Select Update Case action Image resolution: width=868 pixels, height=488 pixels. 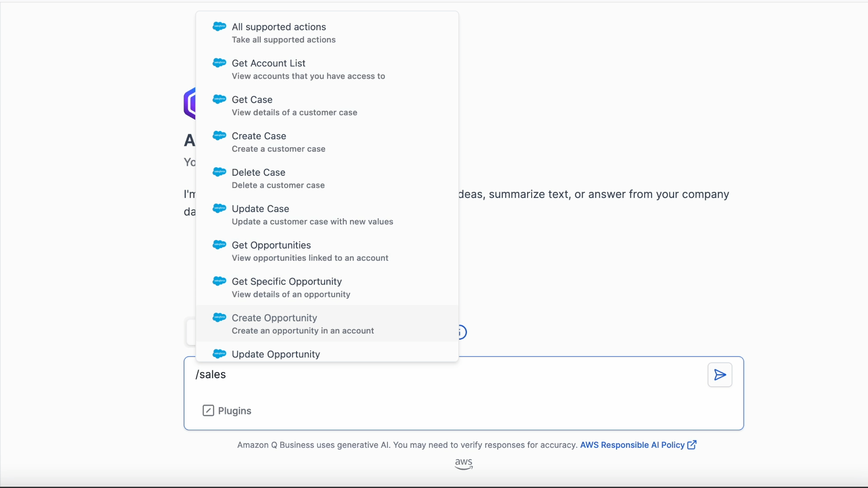(x=260, y=209)
